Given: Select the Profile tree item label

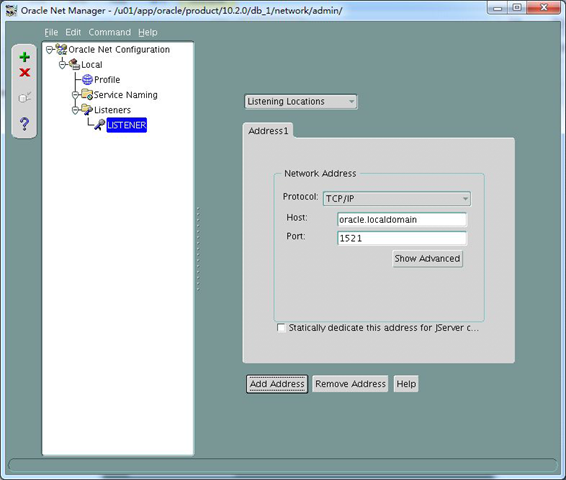Looking at the screenshot, I should click(x=107, y=79).
